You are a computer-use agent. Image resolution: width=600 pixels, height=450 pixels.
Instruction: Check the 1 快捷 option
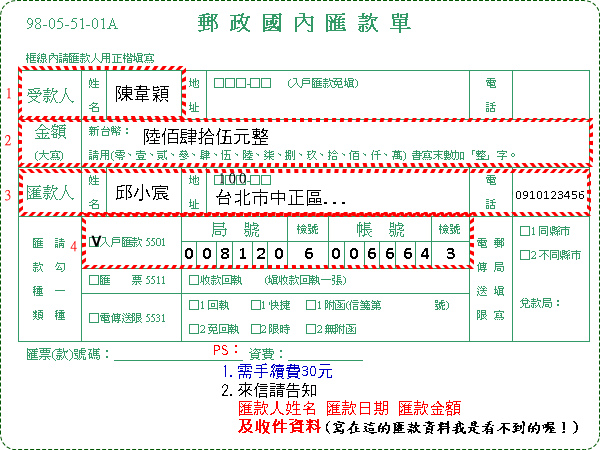[x=256, y=305]
